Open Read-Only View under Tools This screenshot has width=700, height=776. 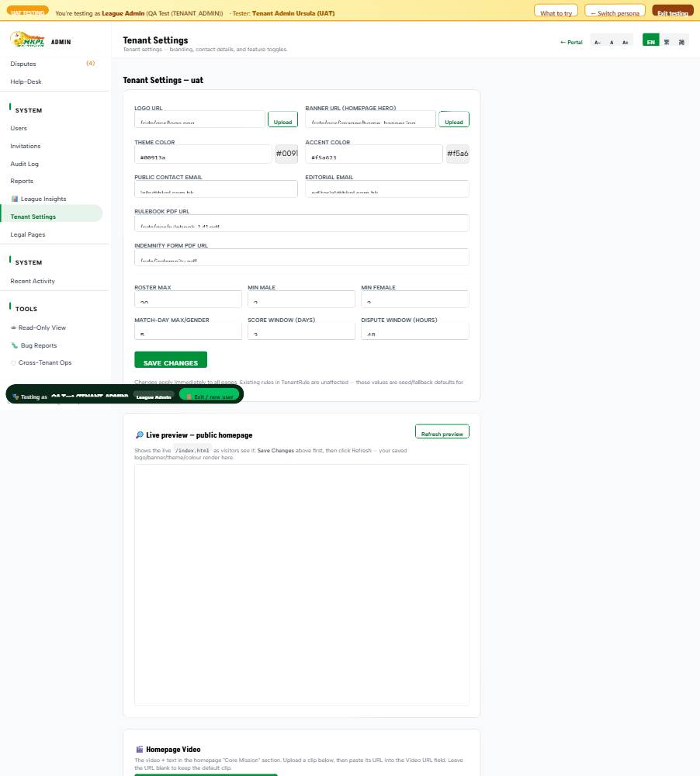coord(37,327)
